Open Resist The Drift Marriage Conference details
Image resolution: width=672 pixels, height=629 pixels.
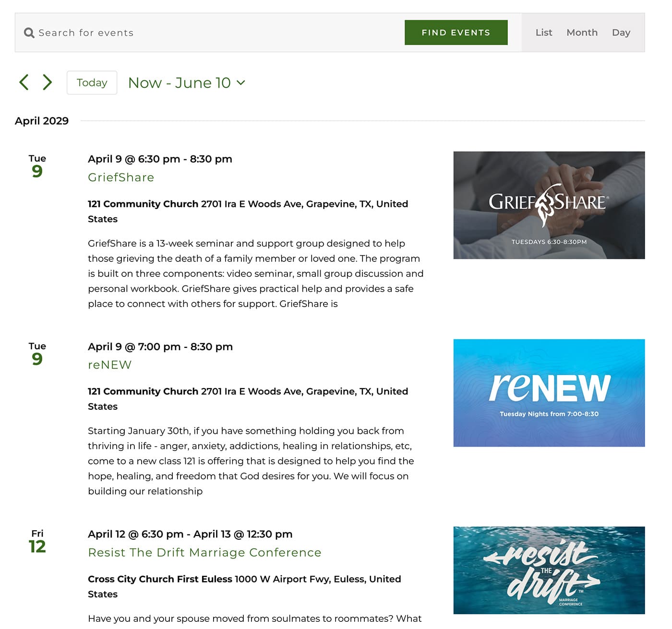click(204, 552)
